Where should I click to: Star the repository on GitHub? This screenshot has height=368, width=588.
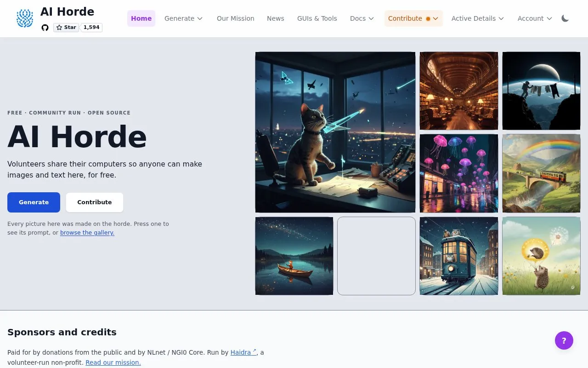coord(66,28)
